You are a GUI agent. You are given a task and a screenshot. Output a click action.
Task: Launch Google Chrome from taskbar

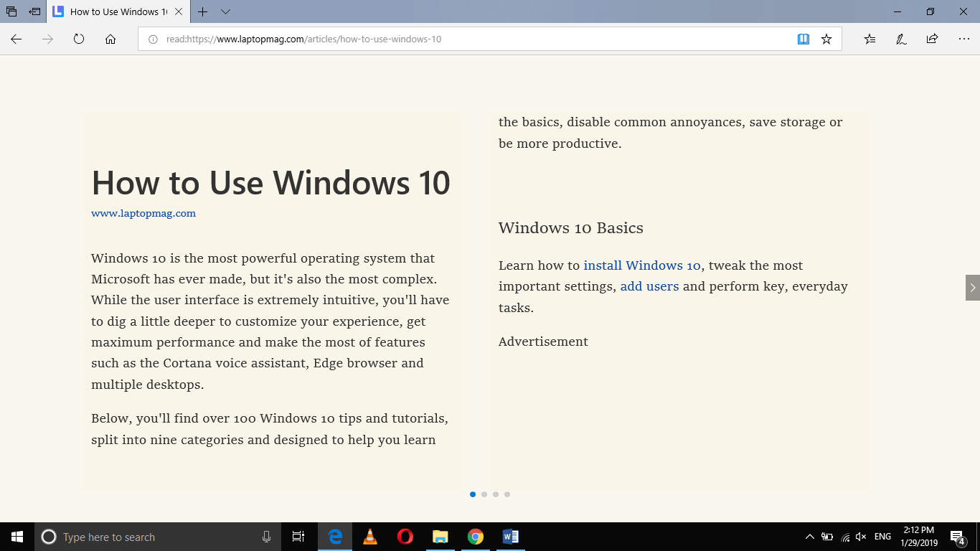coord(476,537)
